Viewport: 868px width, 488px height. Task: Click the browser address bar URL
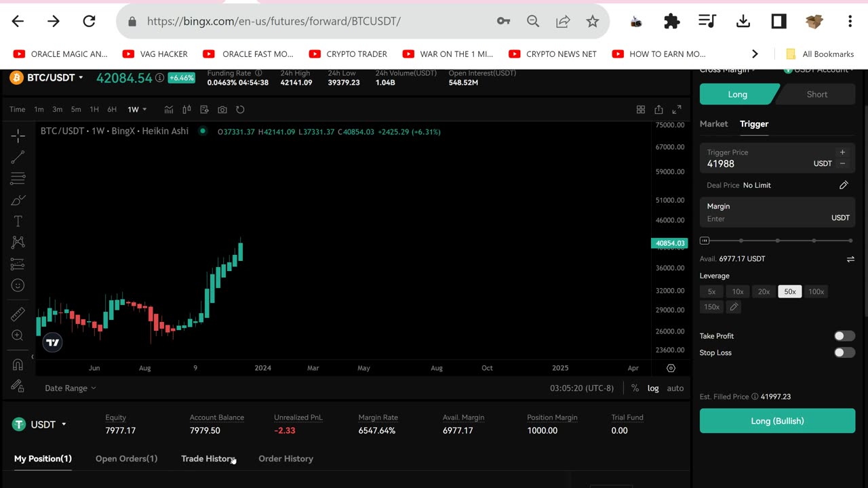273,21
